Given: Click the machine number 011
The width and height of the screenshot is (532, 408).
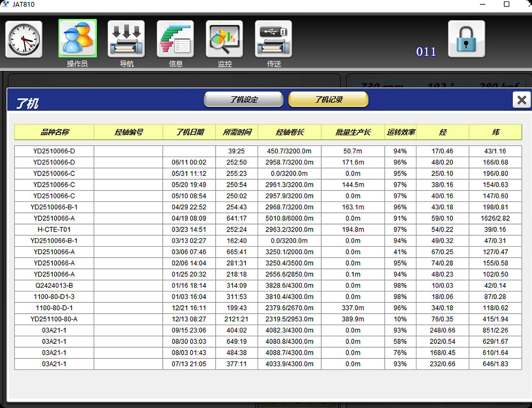Looking at the screenshot, I should pos(426,51).
